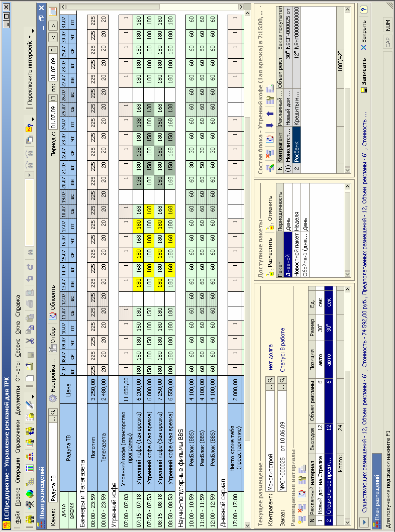Click the undo arrow icon

tap(30, 278)
